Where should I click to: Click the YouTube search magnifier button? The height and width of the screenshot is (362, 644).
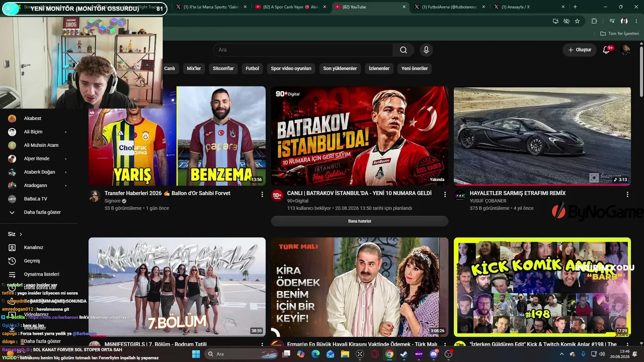(404, 50)
